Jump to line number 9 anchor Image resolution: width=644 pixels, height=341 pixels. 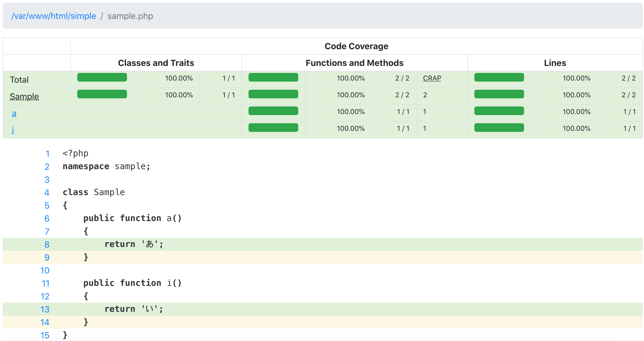[x=47, y=257]
